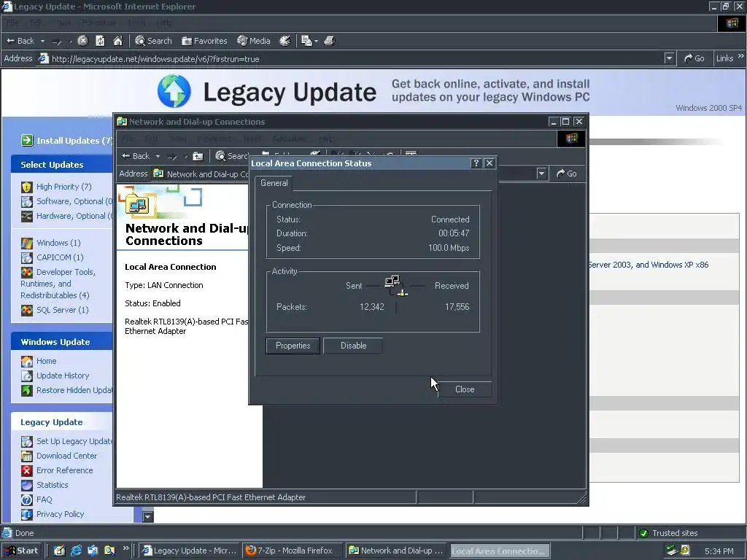Expand Quick Launch chevron in taskbar

coord(125,548)
